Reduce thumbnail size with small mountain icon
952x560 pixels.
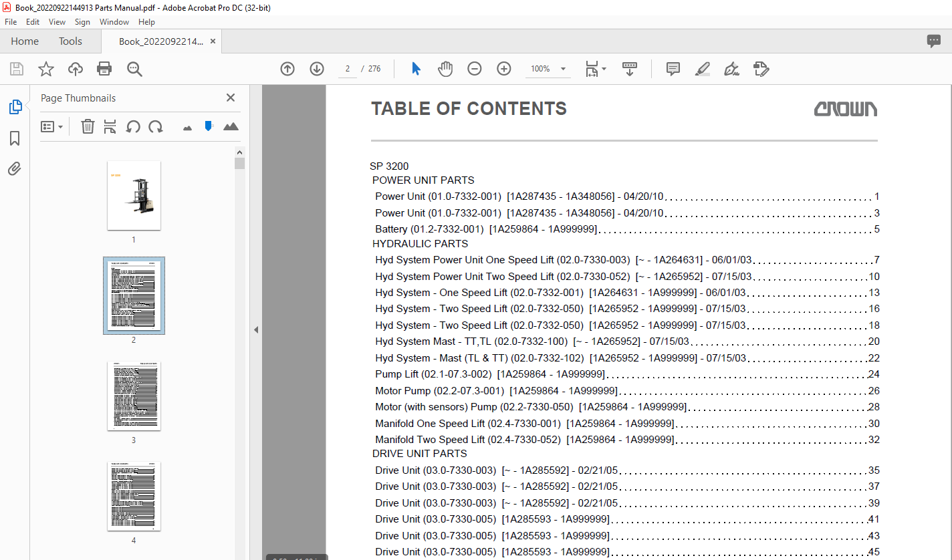(x=187, y=127)
